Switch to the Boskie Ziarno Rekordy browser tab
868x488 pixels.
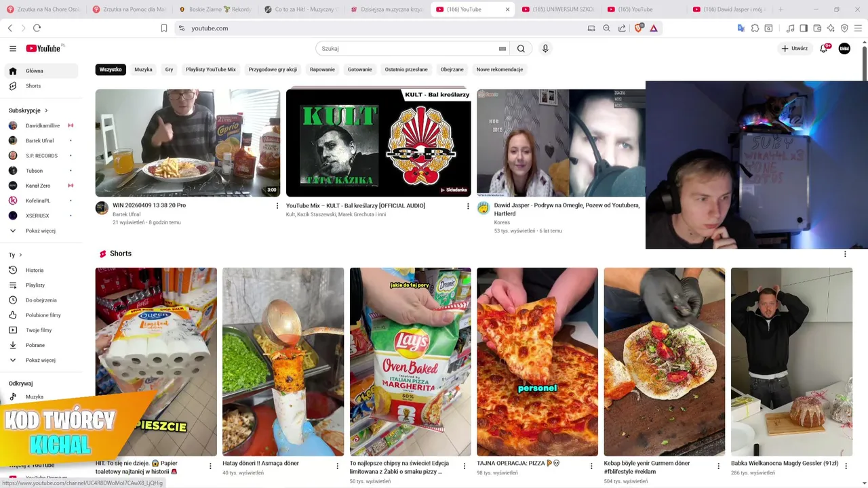coord(215,9)
